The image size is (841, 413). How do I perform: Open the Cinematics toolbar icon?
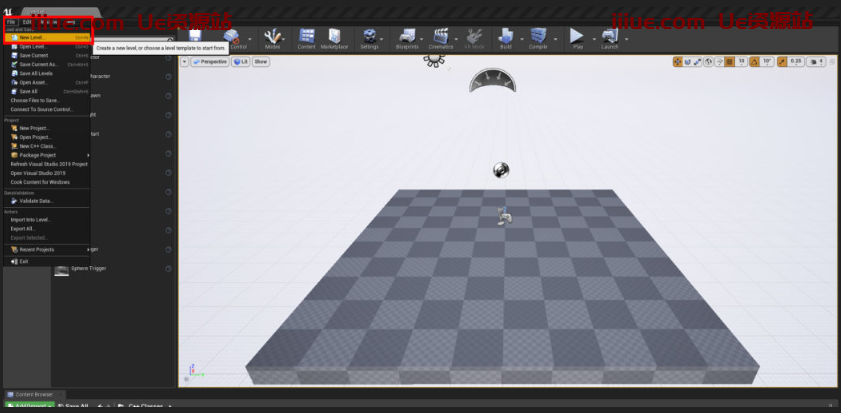click(x=440, y=38)
